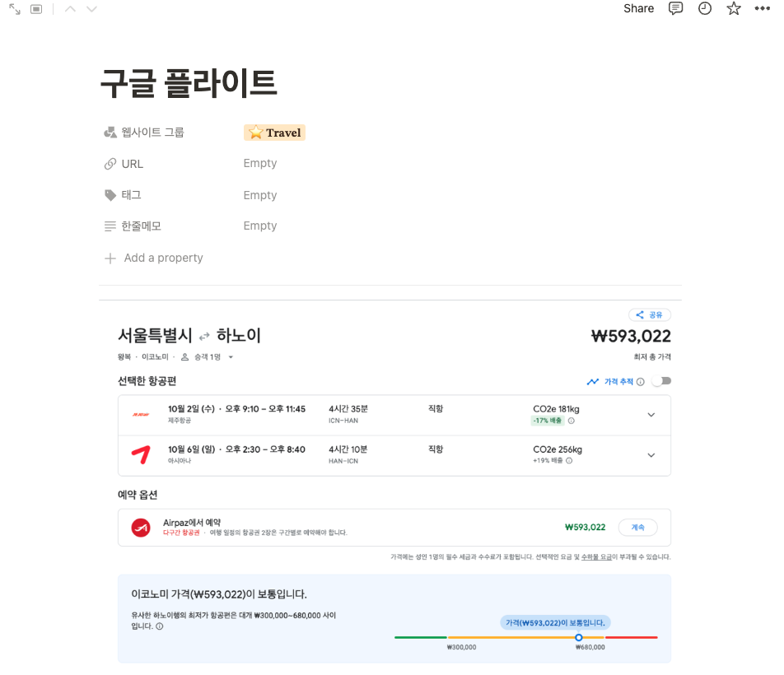784x675 pixels.
Task: Click the 4시간 35분 duration text
Action: click(x=348, y=408)
